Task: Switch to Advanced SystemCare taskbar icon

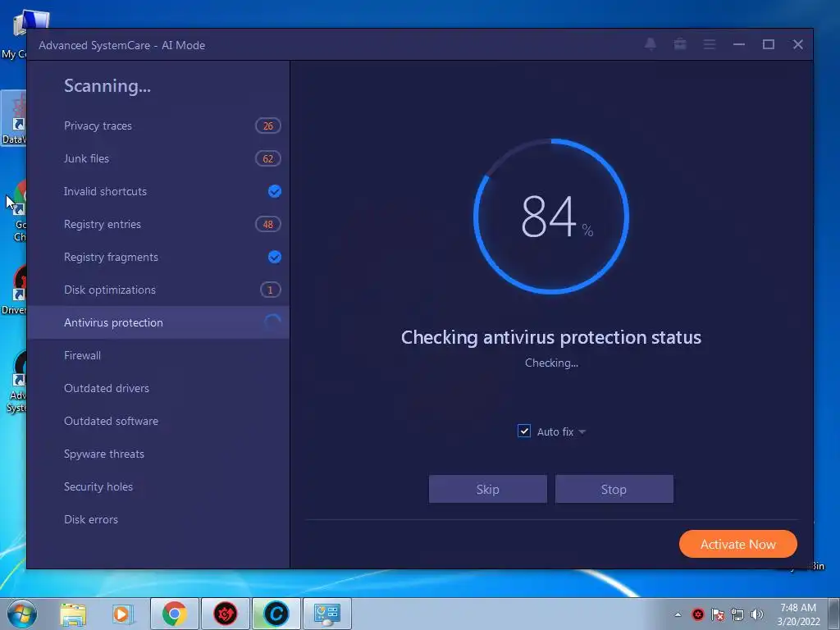Action: [x=276, y=614]
